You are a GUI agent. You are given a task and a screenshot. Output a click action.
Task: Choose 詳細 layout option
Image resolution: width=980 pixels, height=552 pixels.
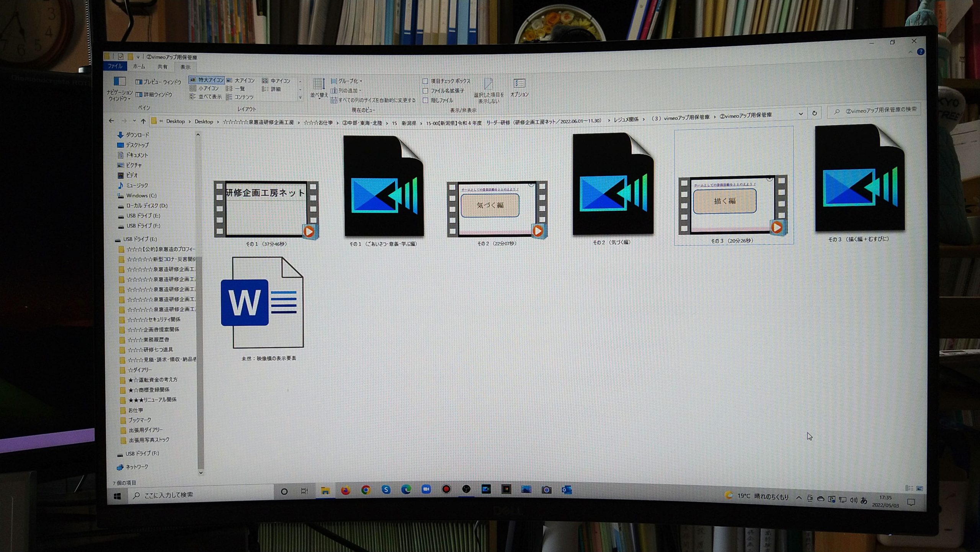pos(271,89)
